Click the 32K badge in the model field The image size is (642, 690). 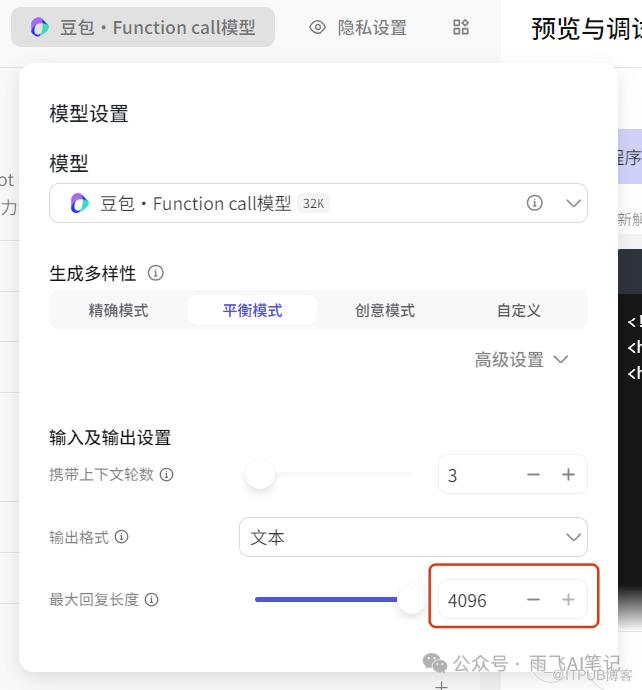point(313,203)
